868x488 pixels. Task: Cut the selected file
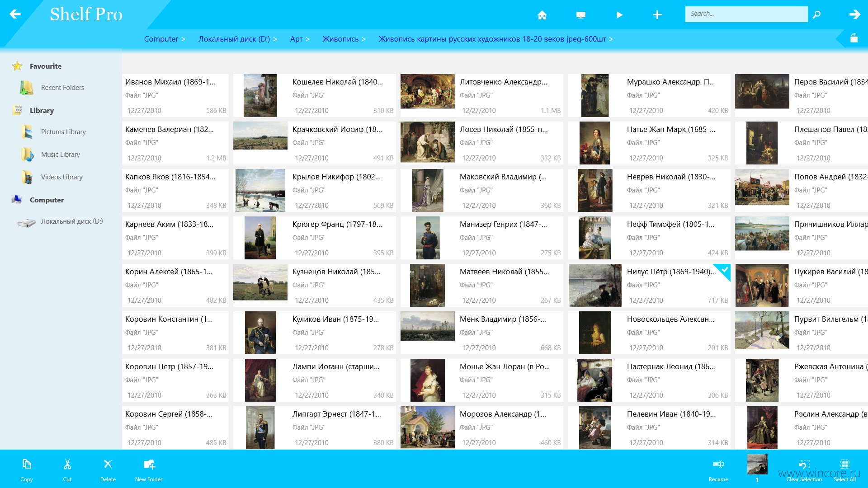click(67, 469)
